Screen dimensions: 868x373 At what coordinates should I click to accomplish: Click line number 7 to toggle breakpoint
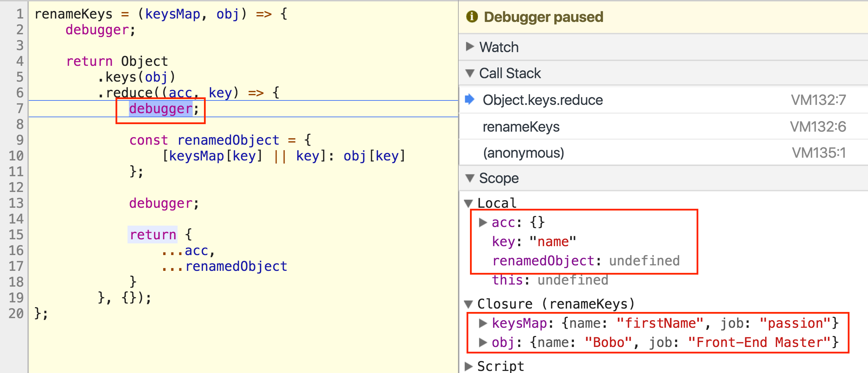pyautogui.click(x=20, y=109)
